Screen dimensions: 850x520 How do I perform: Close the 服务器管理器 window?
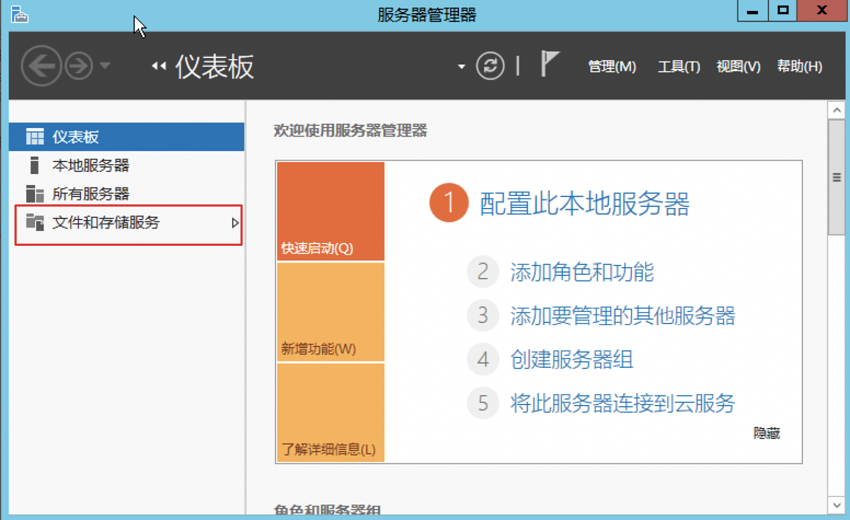tap(822, 11)
